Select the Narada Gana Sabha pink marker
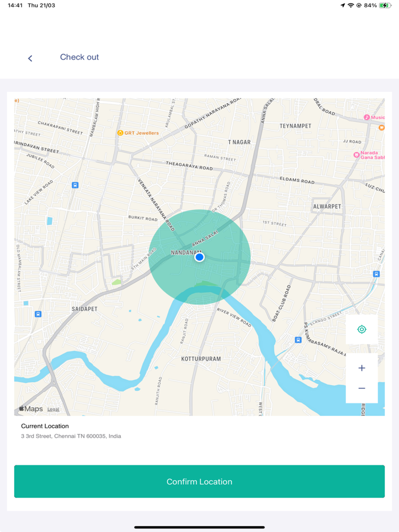 click(357, 155)
